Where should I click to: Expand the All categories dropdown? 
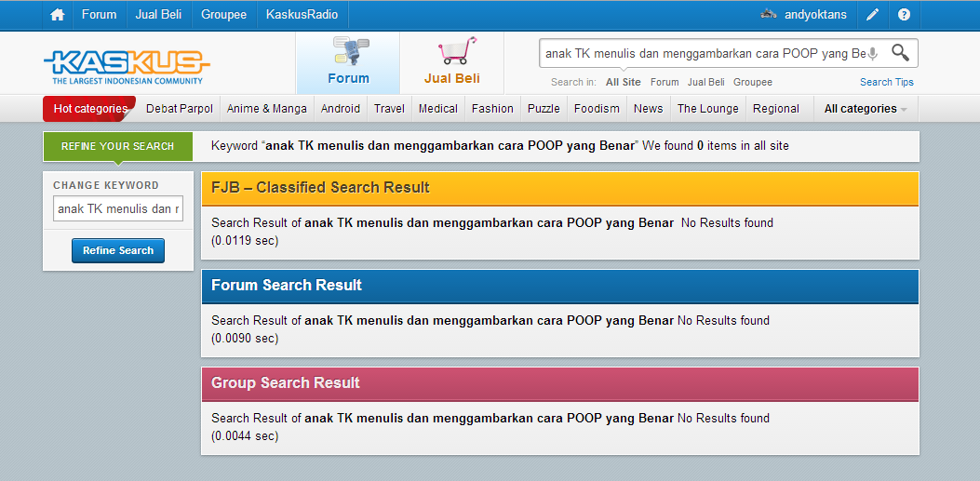pos(866,109)
